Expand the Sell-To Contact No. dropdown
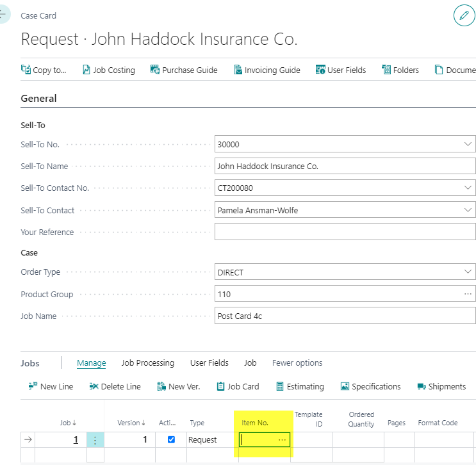The height and width of the screenshot is (465, 476). click(468, 188)
